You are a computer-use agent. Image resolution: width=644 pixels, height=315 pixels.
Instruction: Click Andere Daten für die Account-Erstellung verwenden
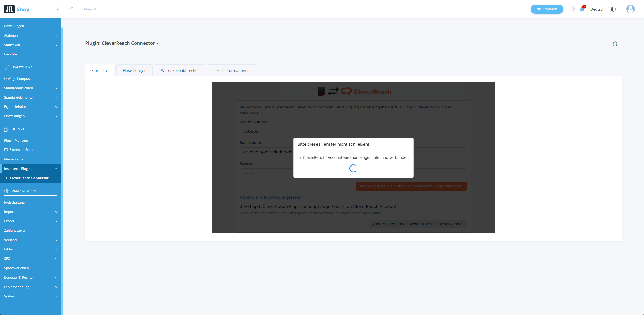(418, 224)
